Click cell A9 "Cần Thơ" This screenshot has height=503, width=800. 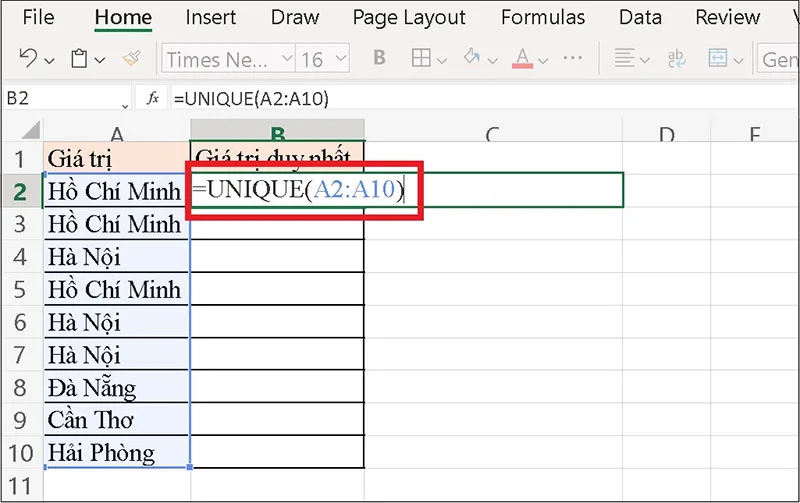[x=117, y=419]
